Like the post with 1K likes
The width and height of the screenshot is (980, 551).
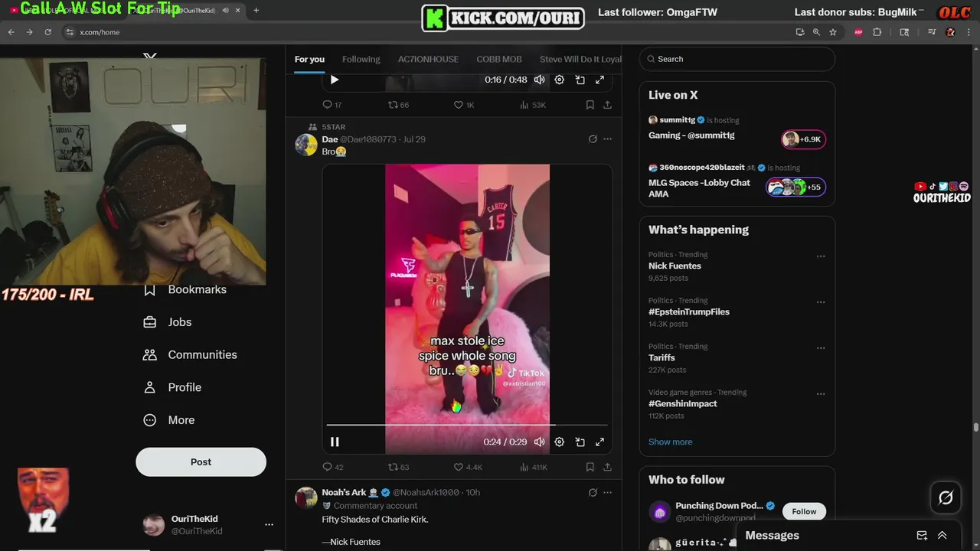[x=465, y=105]
